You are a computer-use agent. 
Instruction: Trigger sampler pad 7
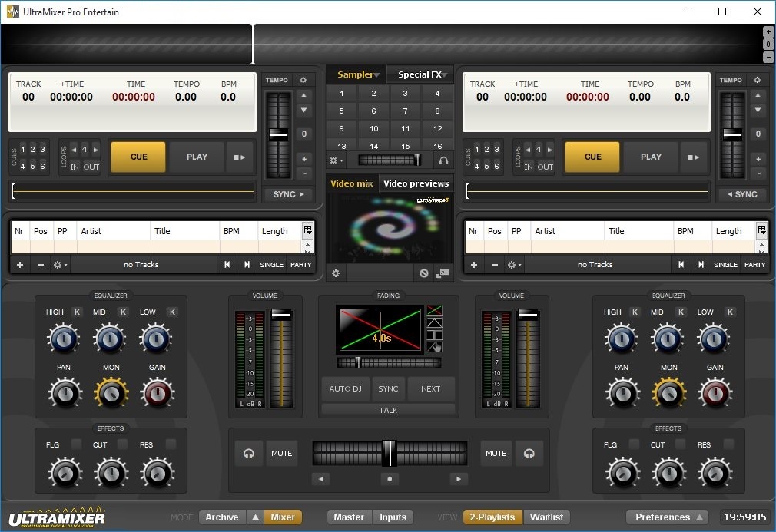click(406, 111)
